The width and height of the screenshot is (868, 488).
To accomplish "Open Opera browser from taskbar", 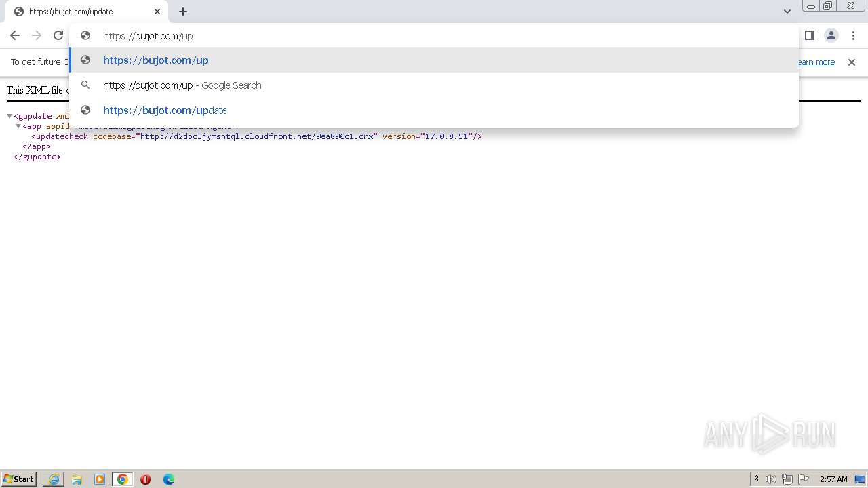I will point(145,479).
